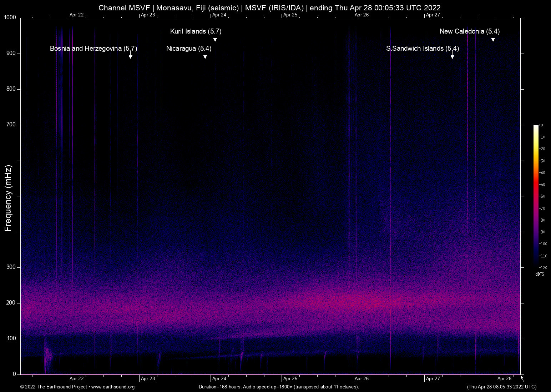Click the Apr 22 label on the bottom axis
Viewport: 551px width, 392px height.
76,379
